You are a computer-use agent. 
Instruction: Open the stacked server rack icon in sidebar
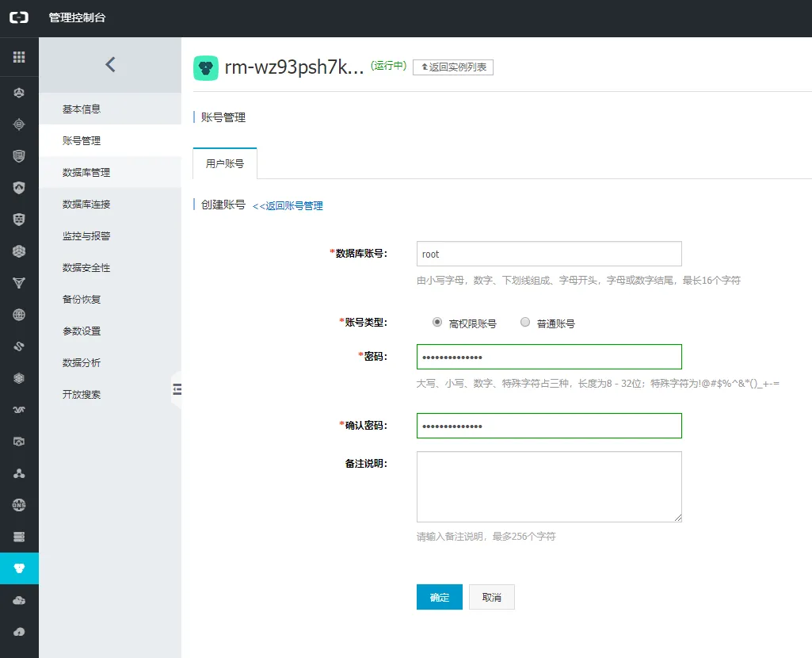coord(19,537)
